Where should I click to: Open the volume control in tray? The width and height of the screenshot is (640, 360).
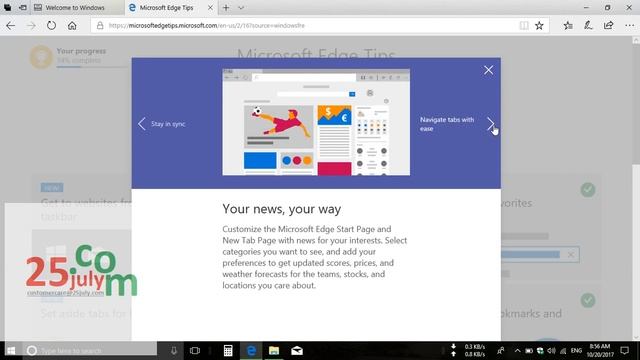[551, 351]
